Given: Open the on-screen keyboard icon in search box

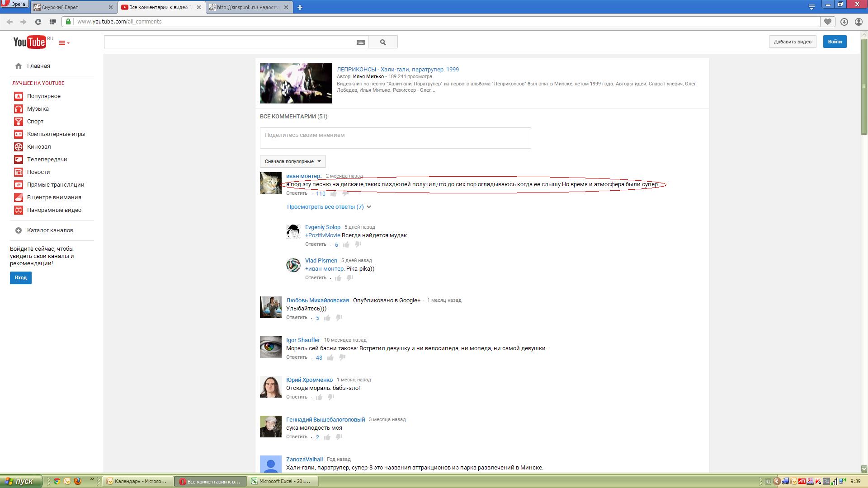Looking at the screenshot, I should [361, 42].
